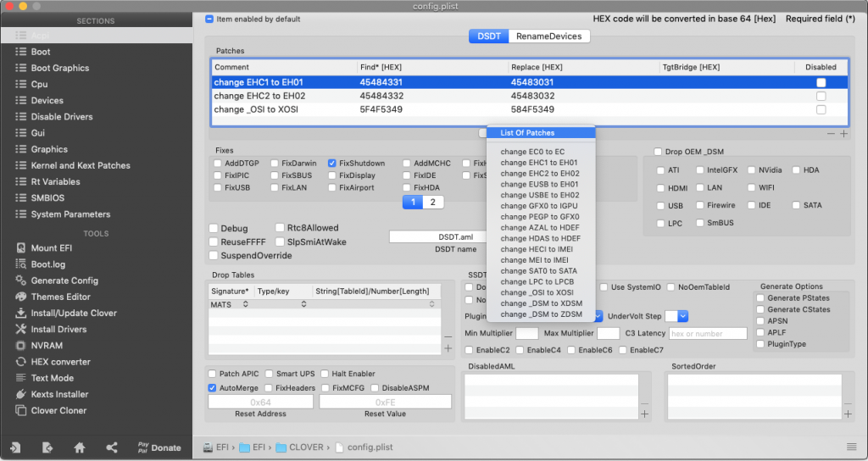
Task: Open SMBIOS section
Action: pyautogui.click(x=47, y=197)
